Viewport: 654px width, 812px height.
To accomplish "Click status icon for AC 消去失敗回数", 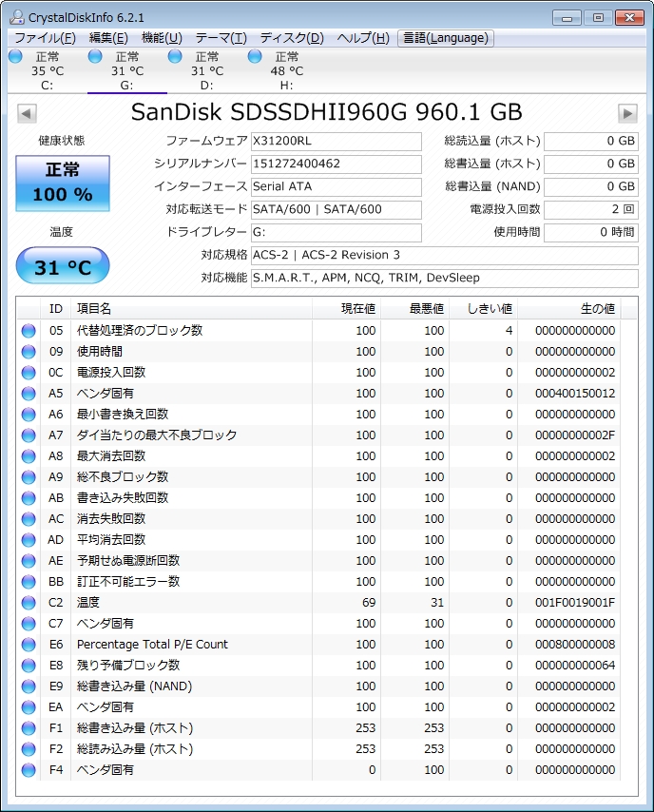I will [x=29, y=519].
